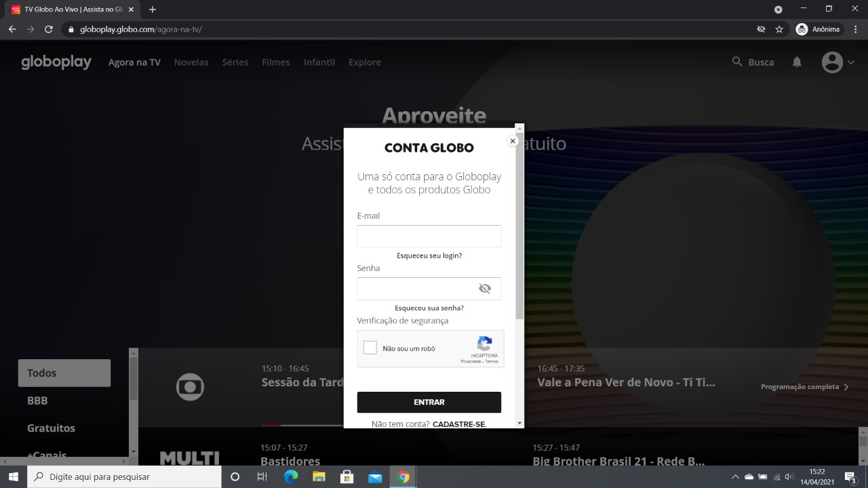Screen dimensions: 868x488
Task: Close the Conta Globo login dialog
Action: click(513, 141)
